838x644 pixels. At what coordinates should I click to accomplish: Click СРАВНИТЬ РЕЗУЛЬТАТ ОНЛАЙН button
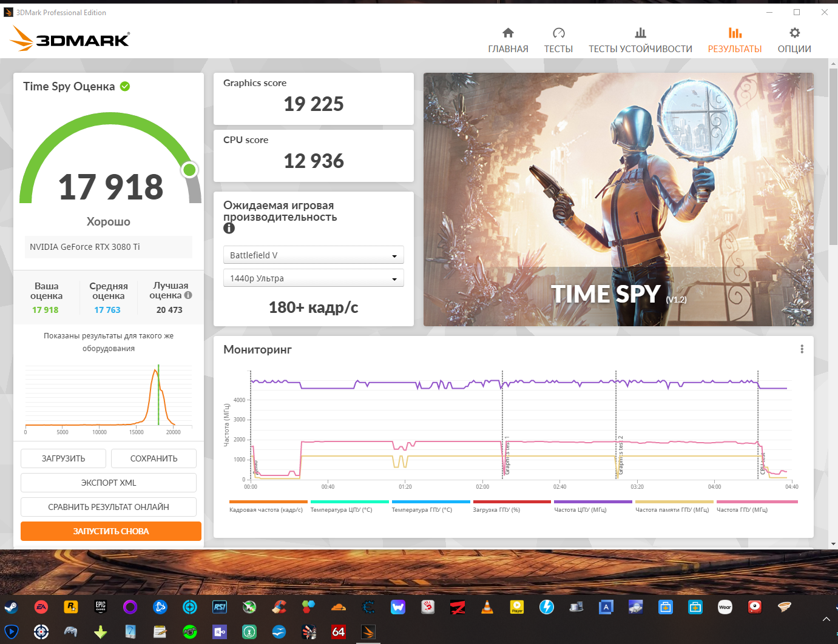click(x=109, y=507)
